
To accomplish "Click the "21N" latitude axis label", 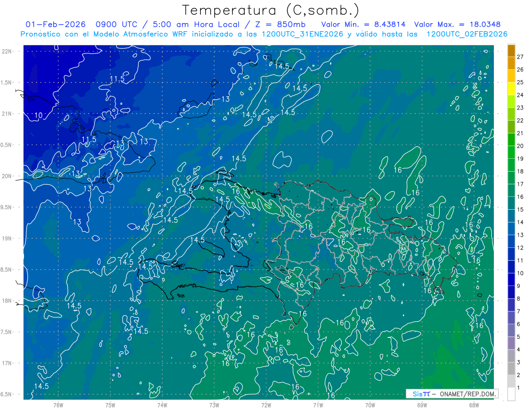I will click(x=7, y=114).
